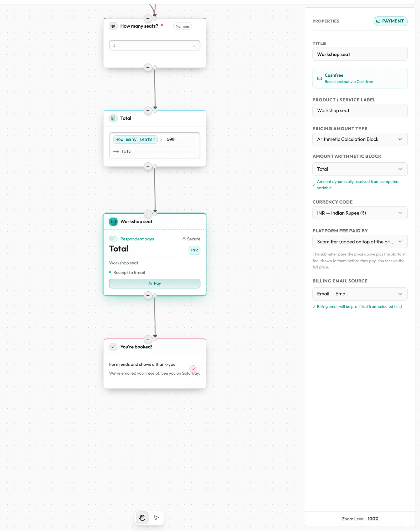420x531 pixels.
Task: Click the Product / Service Label field
Action: pos(360,111)
